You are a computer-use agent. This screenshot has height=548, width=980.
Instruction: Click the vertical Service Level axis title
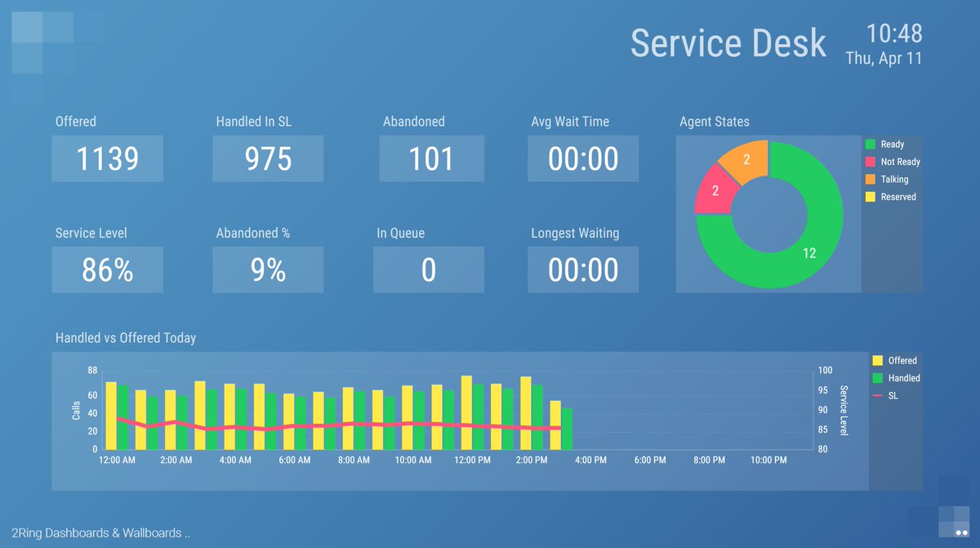tap(844, 411)
